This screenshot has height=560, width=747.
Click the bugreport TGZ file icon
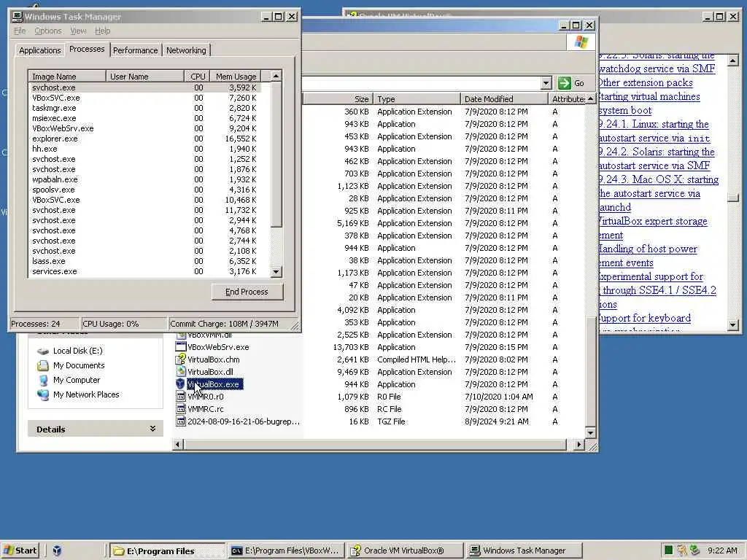coord(181,421)
